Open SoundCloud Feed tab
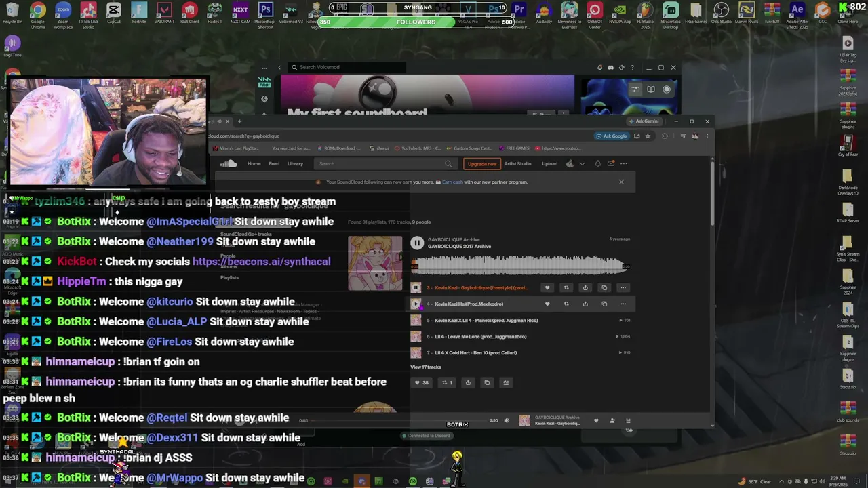 pos(274,163)
